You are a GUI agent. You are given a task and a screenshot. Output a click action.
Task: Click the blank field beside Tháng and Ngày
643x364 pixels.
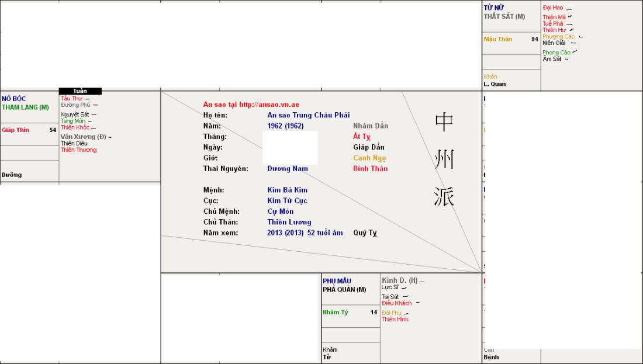(290, 147)
